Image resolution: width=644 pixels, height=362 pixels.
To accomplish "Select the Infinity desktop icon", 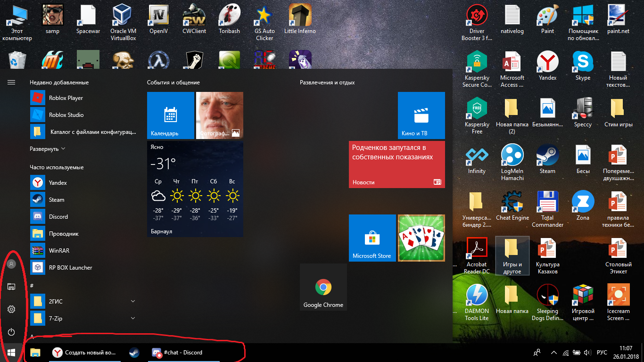I will 477,159.
